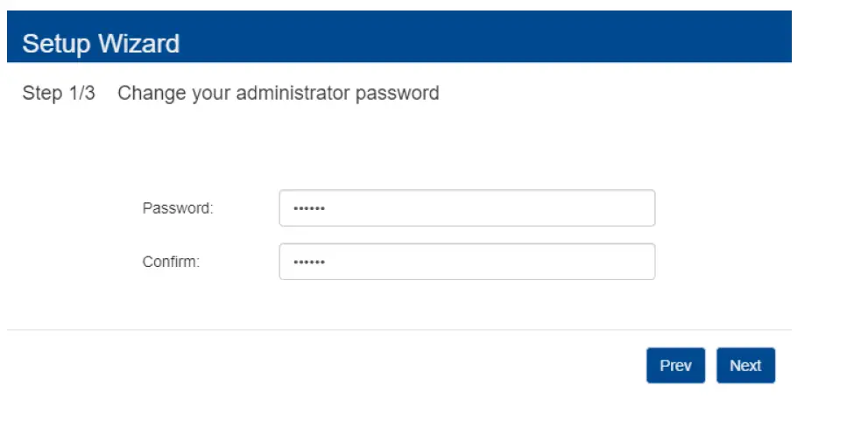
Task: Click the right end of Password field
Action: (x=639, y=208)
